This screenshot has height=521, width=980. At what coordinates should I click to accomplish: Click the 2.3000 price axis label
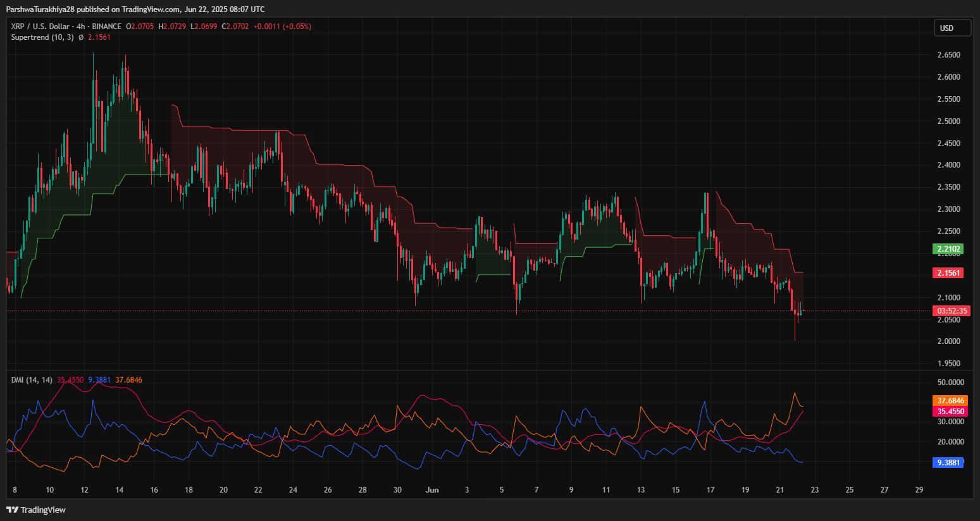tap(948, 209)
